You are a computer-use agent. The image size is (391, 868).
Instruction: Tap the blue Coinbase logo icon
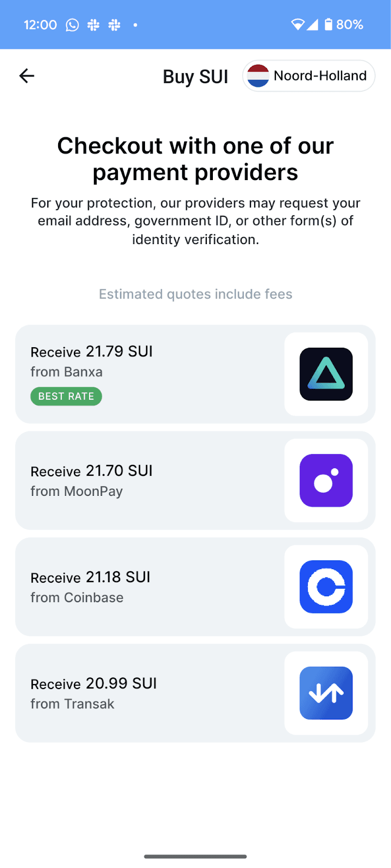click(326, 587)
